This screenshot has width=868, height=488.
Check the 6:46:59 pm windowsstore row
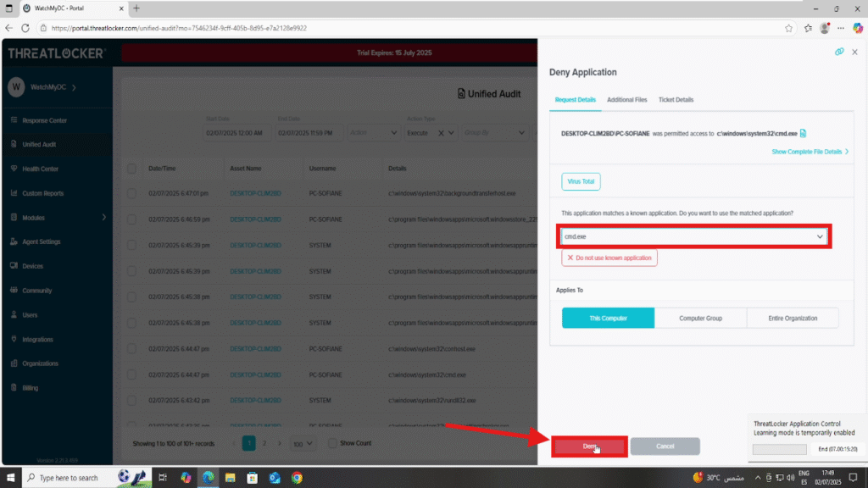(x=131, y=219)
